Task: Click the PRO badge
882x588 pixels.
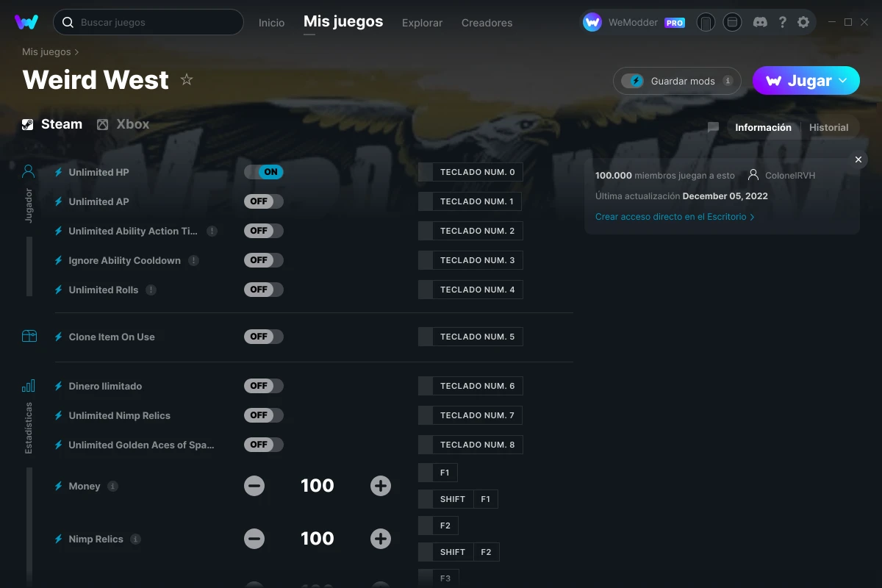Action: (x=675, y=23)
